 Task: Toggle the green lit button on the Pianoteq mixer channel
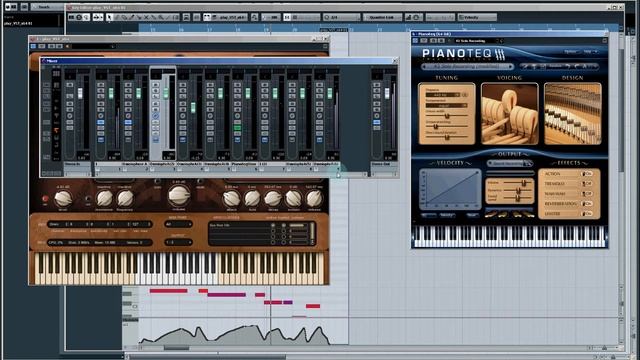tap(237, 128)
